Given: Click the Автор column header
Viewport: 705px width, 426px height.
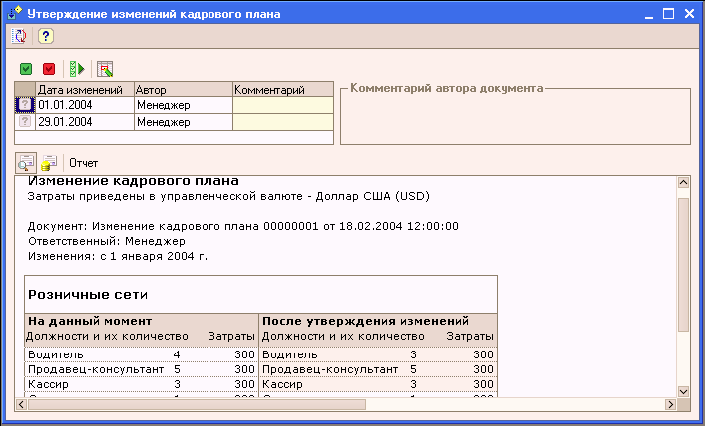Looking at the screenshot, I should [x=182, y=89].
